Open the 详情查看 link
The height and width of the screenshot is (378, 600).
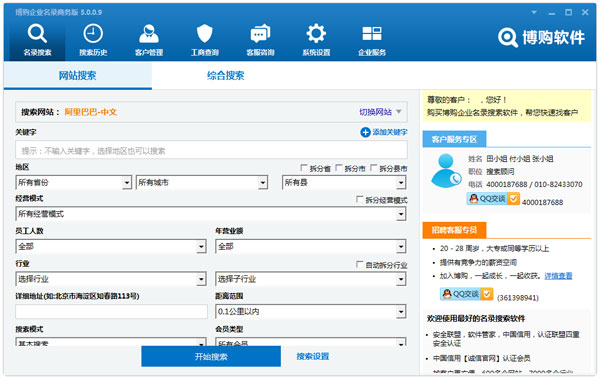click(x=558, y=276)
